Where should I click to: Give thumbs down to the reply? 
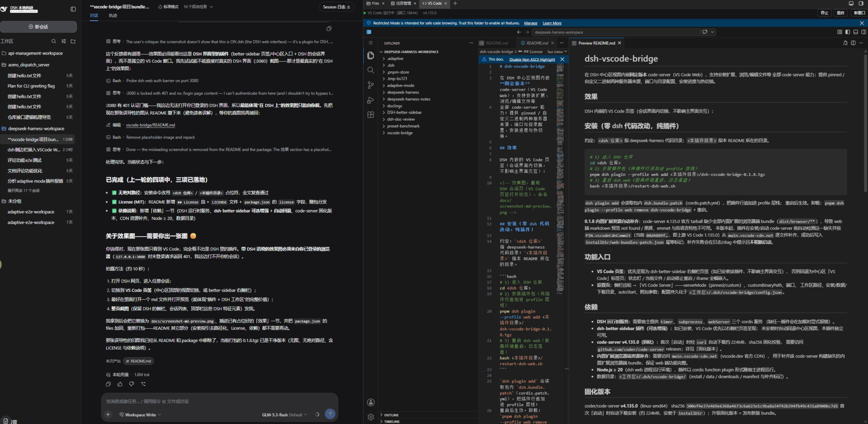132,384
